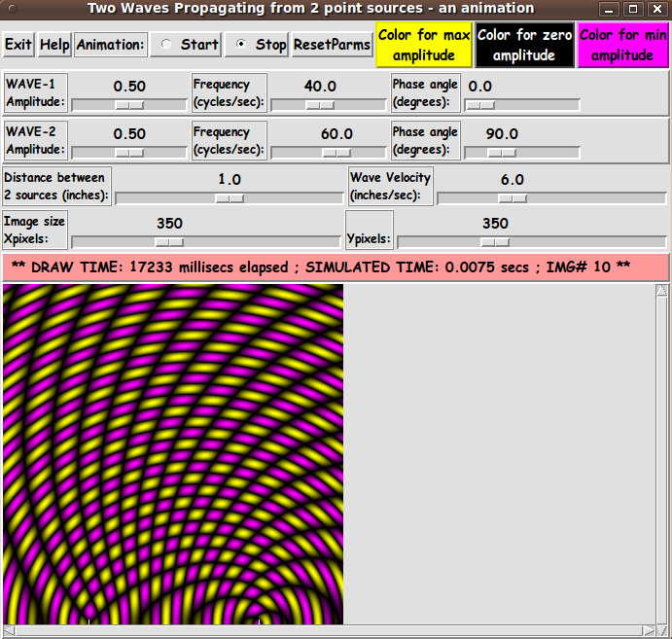
Task: Click the WAVE-1 Amplitude label
Action: tap(36, 92)
